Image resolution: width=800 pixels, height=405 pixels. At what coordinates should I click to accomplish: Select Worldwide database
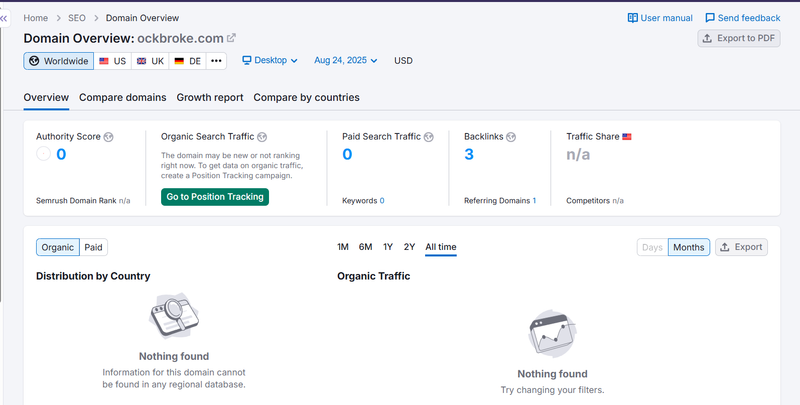59,61
